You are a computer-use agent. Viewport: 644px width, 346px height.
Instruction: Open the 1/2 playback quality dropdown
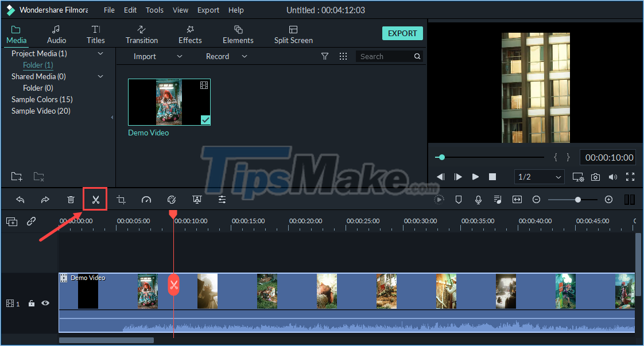click(538, 177)
